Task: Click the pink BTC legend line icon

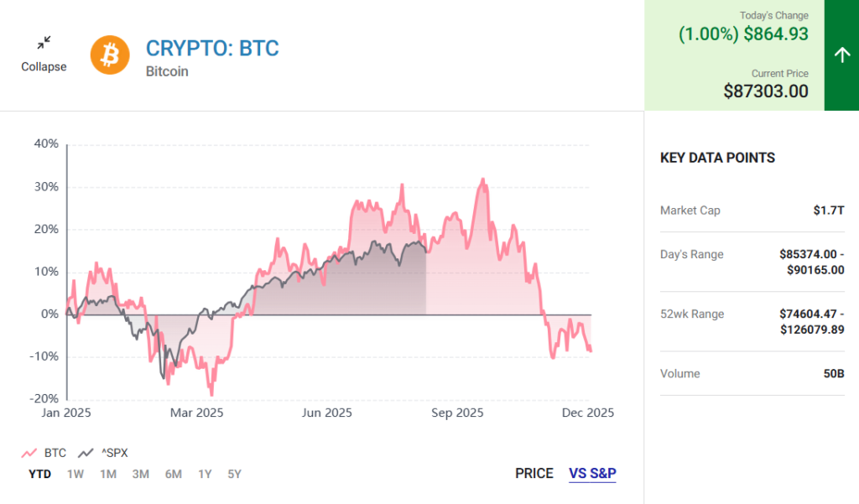Action: [x=29, y=453]
